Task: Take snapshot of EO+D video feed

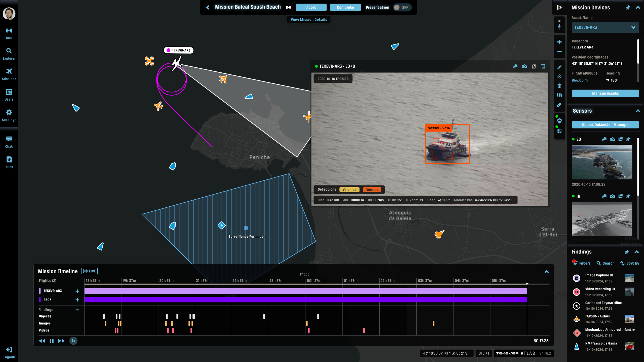Action: pos(525,66)
